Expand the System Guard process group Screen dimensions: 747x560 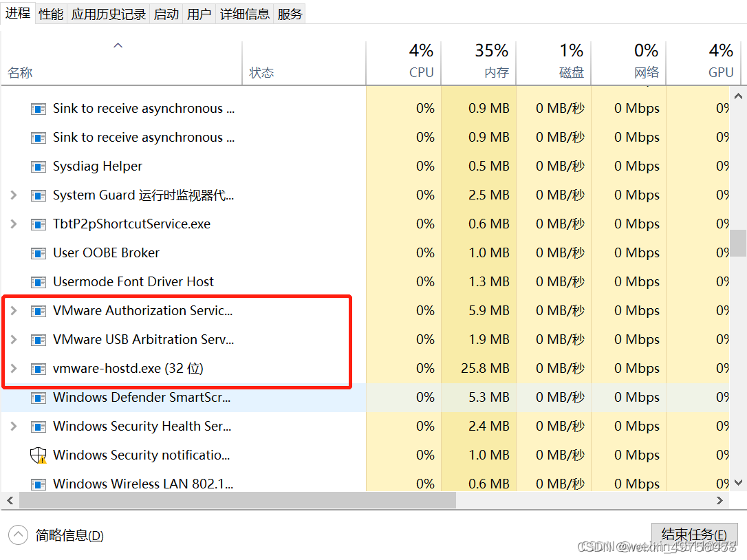(x=14, y=195)
